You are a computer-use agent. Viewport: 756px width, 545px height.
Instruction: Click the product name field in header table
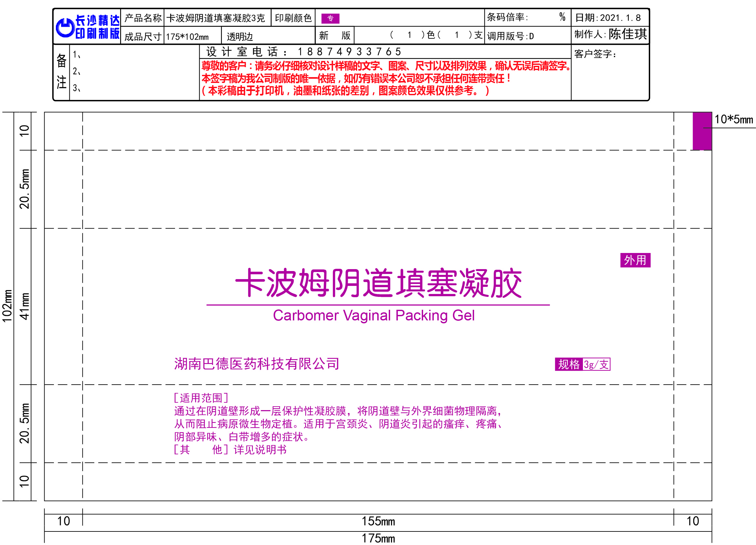tap(216, 18)
